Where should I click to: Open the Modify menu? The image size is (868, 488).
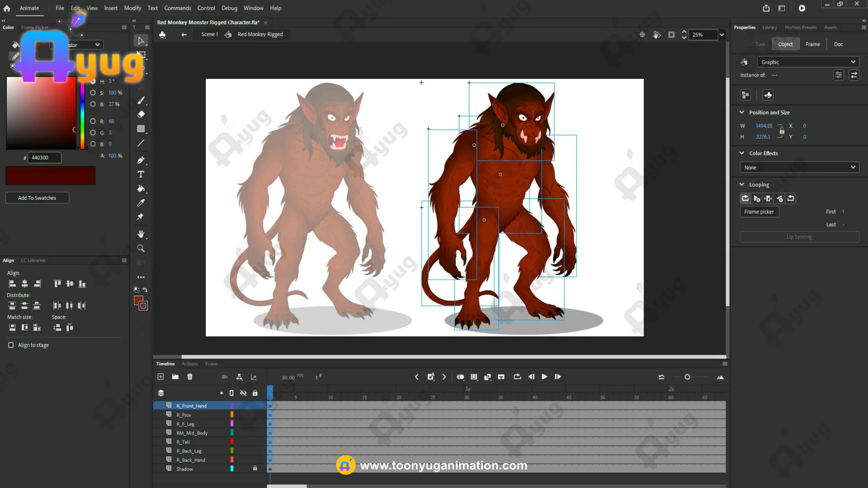[132, 8]
